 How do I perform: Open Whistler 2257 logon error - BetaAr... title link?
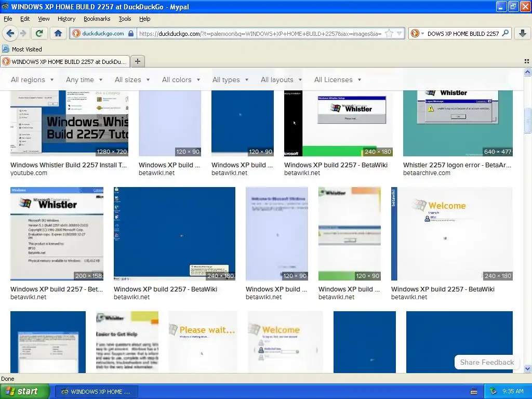point(457,165)
